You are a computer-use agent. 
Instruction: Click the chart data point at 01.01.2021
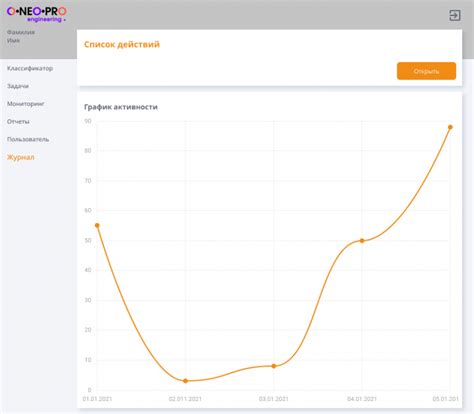coord(97,226)
